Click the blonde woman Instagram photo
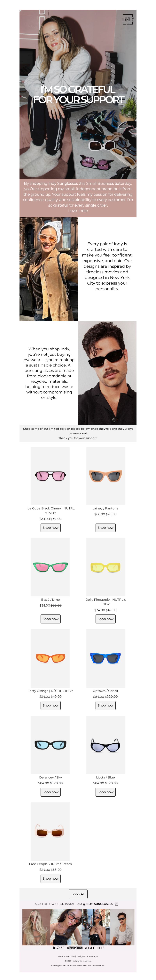 click(x=36, y=927)
